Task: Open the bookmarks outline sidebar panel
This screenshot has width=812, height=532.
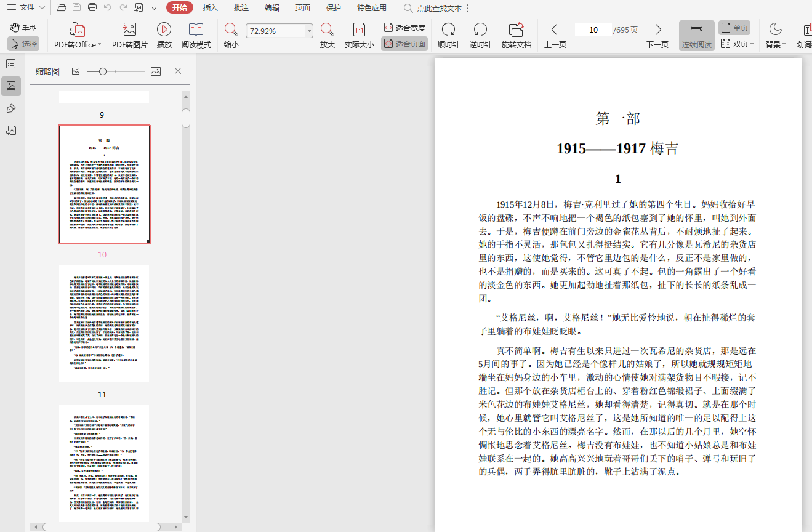Action: (10, 63)
